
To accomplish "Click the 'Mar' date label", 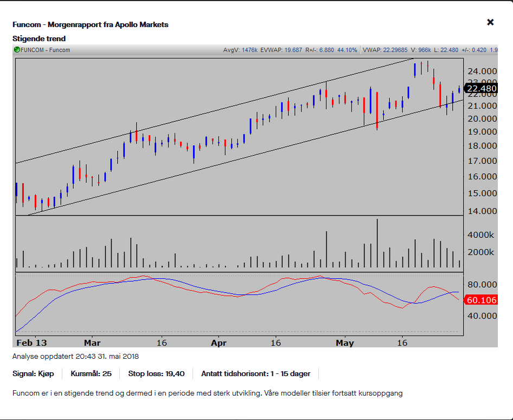I will (x=92, y=343).
